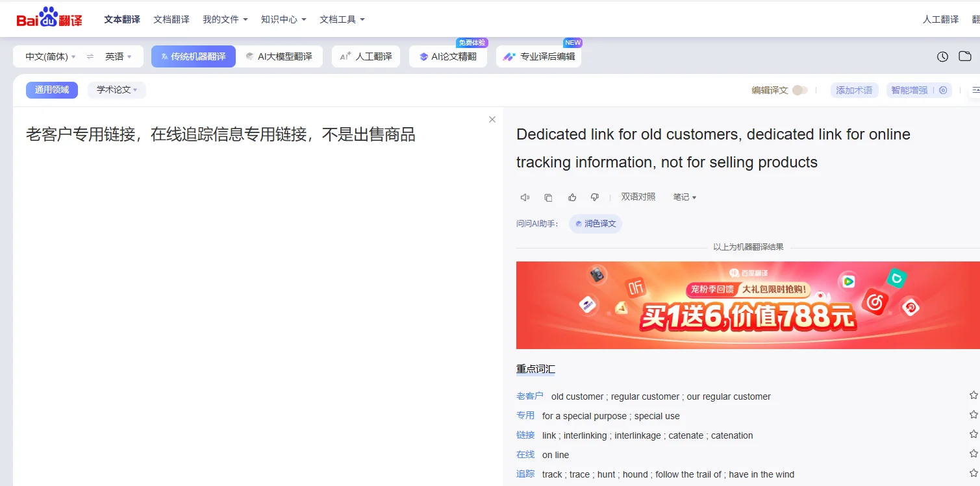Star the 追踪 vocabulary entry

tap(974, 473)
